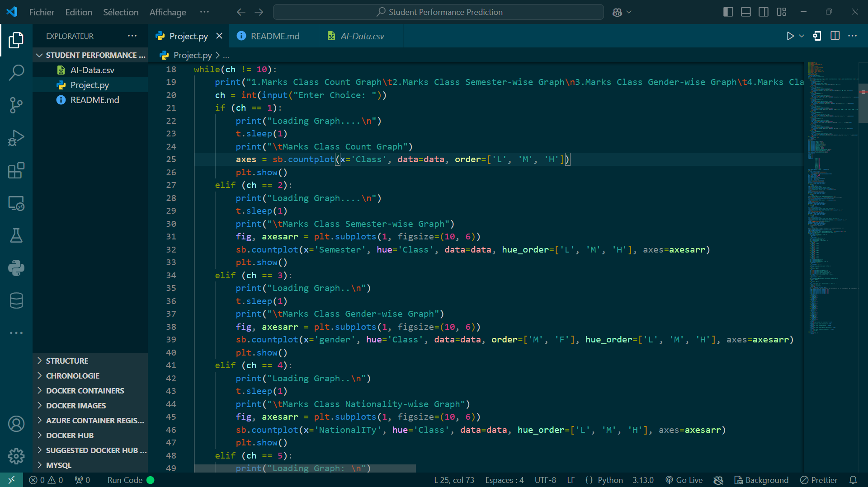Open the Testing flask icon
The height and width of the screenshot is (487, 868).
pos(16,235)
